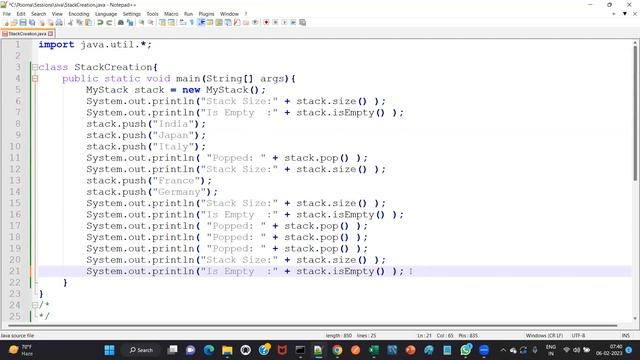Open the Windows Start menu
Viewport: 640px width, 360px height.
109,350
